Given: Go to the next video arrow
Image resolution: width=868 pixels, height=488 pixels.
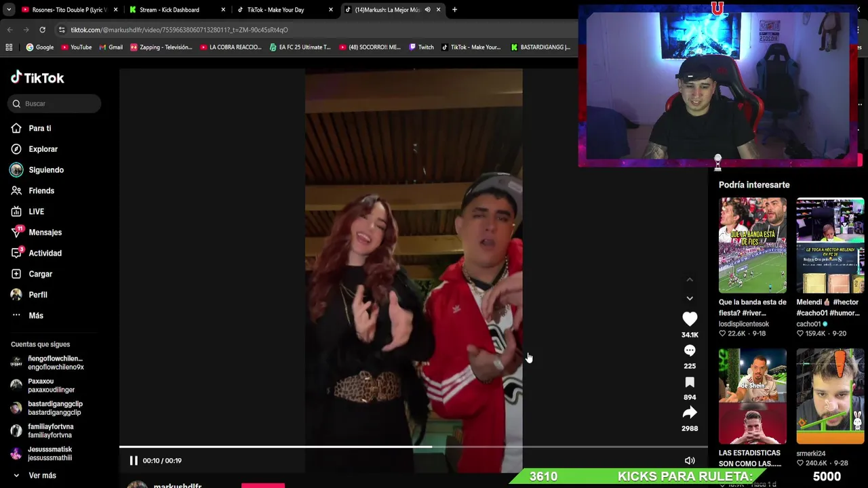Looking at the screenshot, I should [x=690, y=298].
